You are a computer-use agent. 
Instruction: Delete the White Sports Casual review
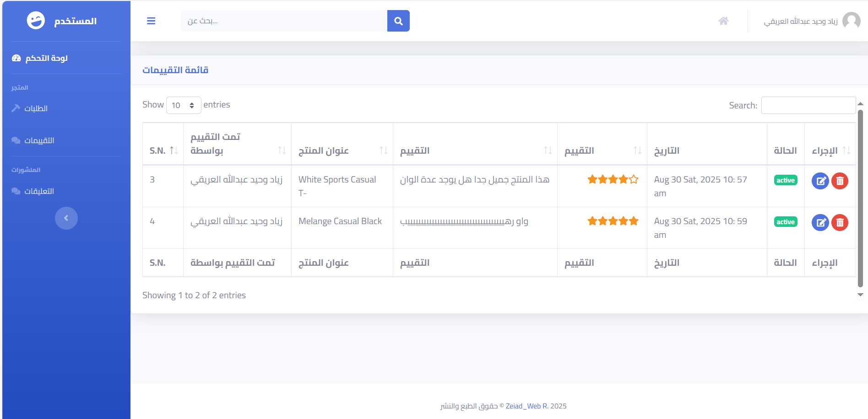pos(840,181)
